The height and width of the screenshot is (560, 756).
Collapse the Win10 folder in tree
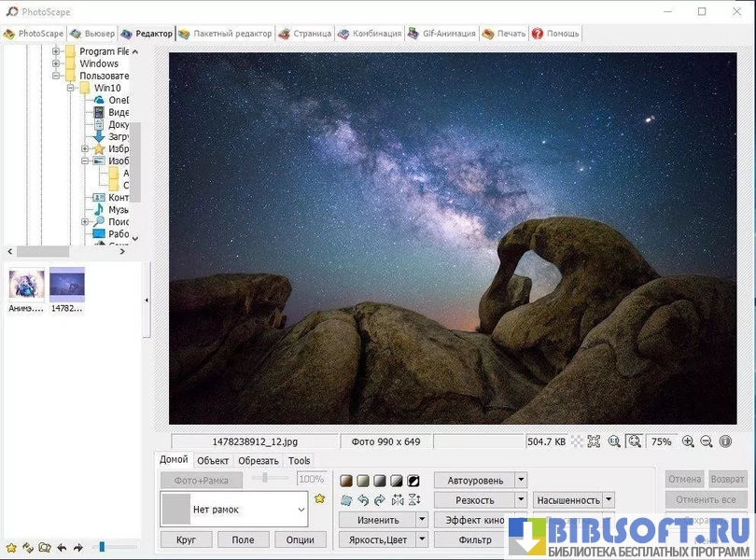click(x=70, y=88)
